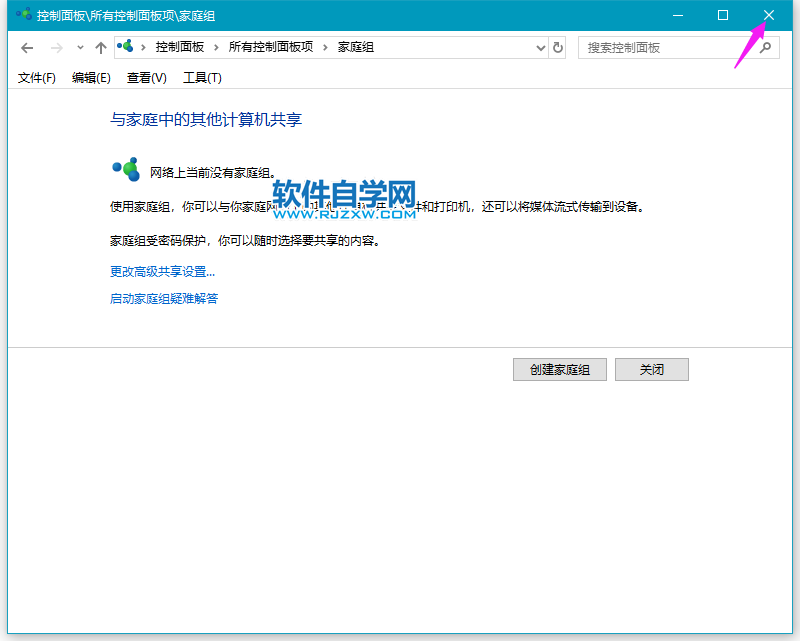Click the homegroup icon beside status message
Viewport: 800px width, 641px height.
(x=126, y=169)
